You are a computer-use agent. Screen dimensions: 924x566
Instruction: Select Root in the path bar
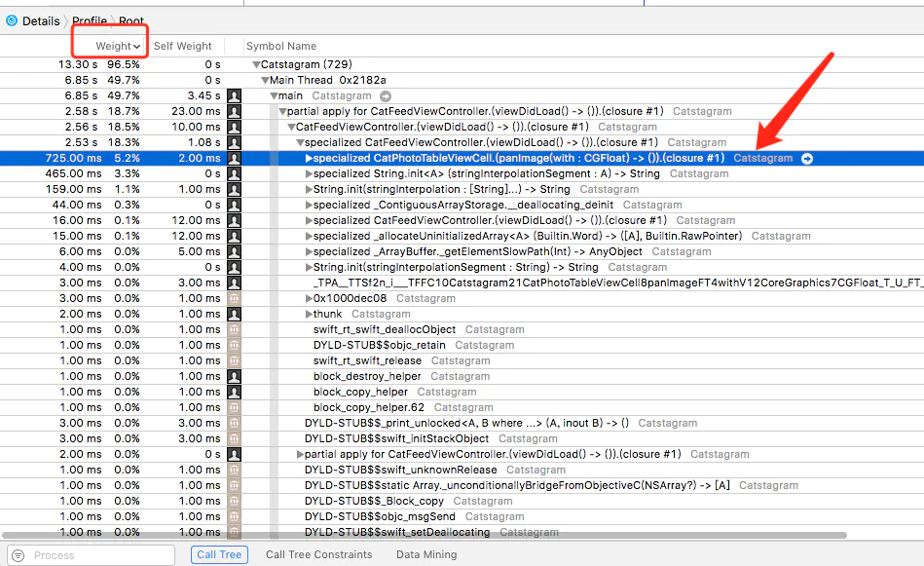click(x=131, y=21)
